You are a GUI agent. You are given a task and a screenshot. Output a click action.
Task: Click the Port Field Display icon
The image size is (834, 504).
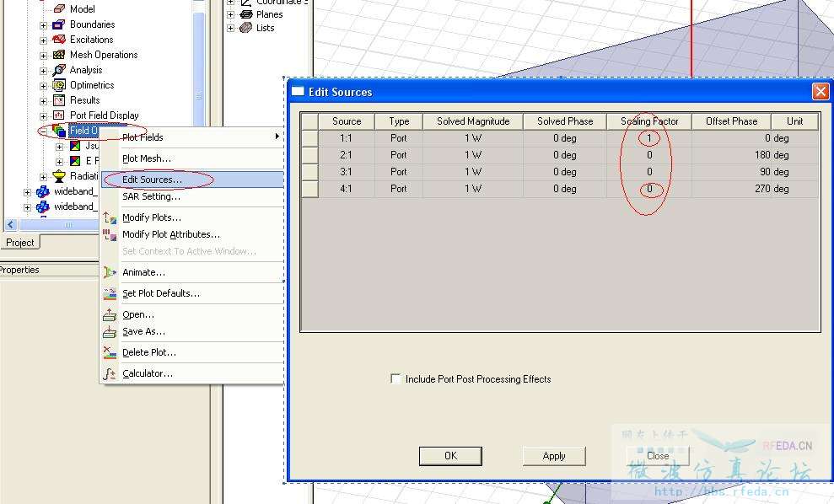tap(59, 115)
